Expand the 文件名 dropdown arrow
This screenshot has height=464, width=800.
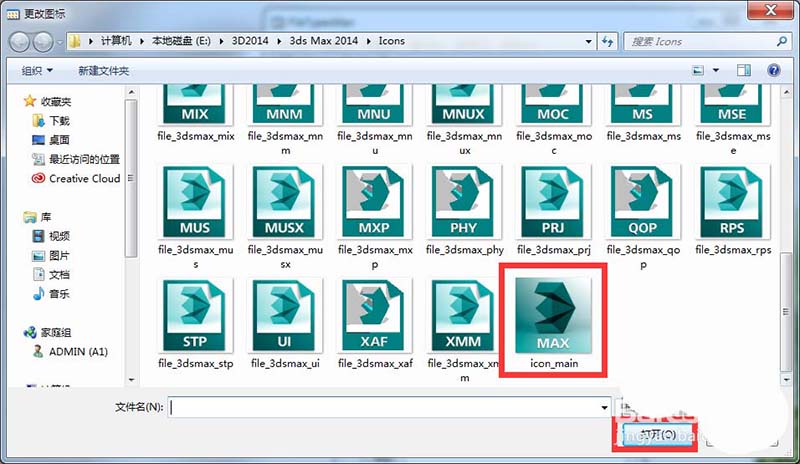605,407
